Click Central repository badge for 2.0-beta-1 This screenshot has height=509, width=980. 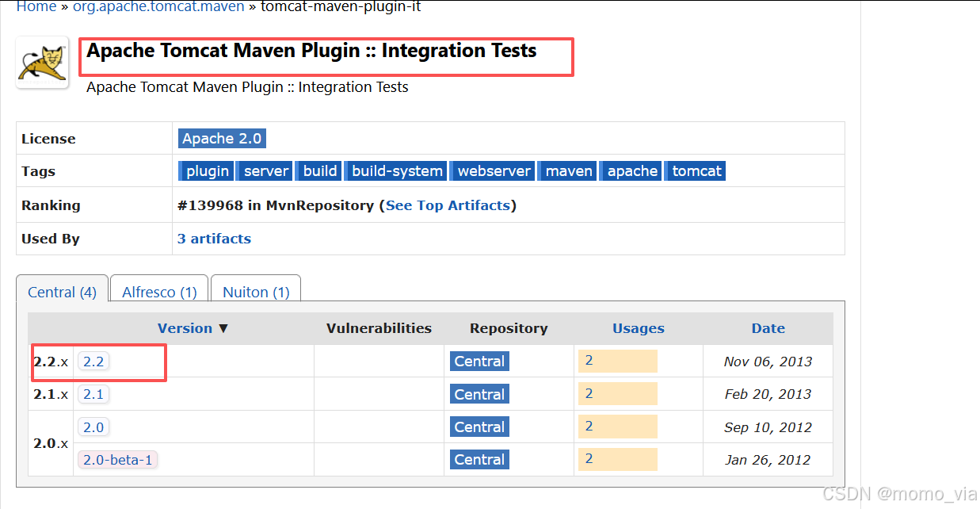tap(479, 459)
